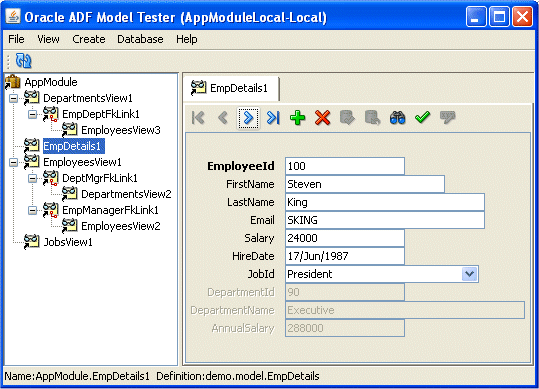Open the File menu
The width and height of the screenshot is (539, 389).
[16, 39]
